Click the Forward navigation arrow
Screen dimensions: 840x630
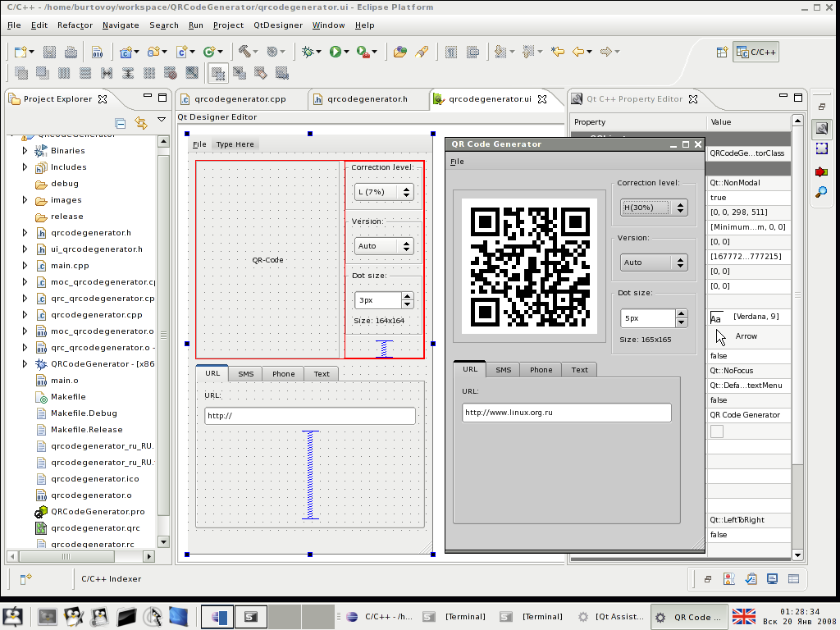(x=606, y=52)
